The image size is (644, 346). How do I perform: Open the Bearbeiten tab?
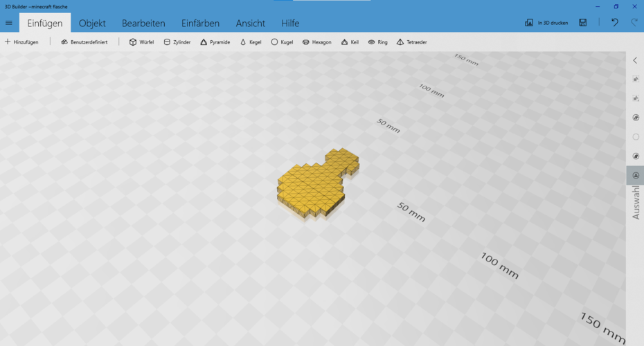coord(143,23)
